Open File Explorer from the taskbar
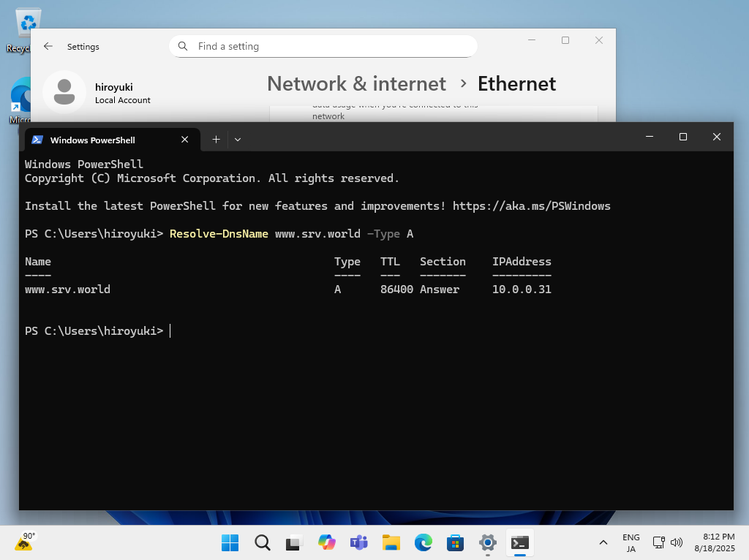The width and height of the screenshot is (749, 560). click(391, 542)
